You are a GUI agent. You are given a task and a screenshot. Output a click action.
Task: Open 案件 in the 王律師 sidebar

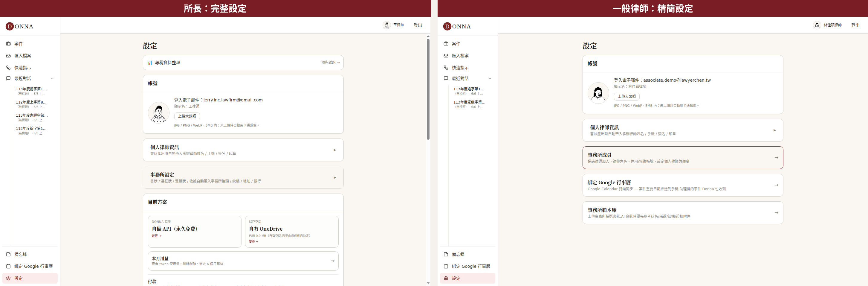click(x=30, y=44)
